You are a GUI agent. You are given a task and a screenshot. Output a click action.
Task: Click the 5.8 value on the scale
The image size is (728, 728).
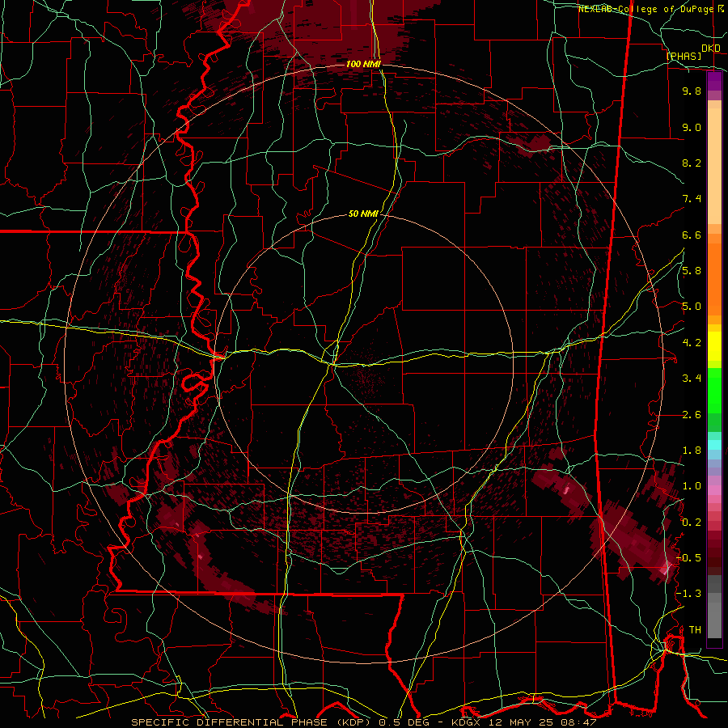point(692,271)
